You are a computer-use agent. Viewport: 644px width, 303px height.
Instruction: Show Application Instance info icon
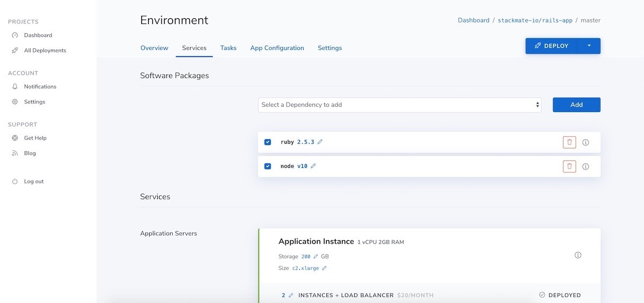point(578,255)
